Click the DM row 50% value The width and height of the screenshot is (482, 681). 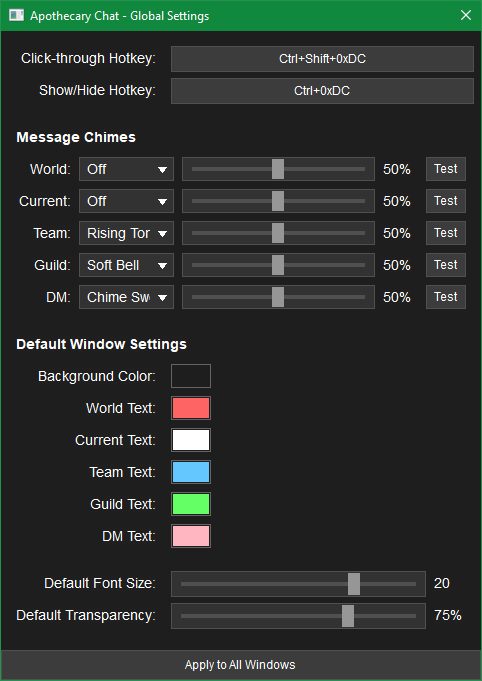click(396, 297)
